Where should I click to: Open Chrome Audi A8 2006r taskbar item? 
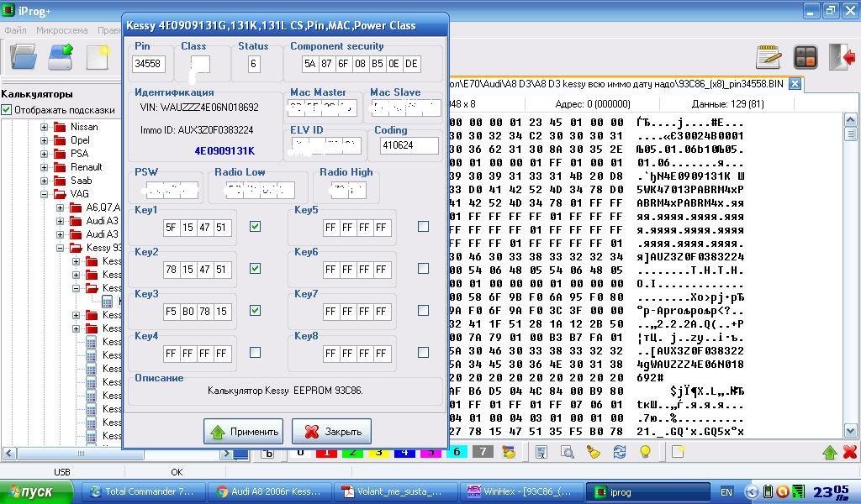click(269, 492)
